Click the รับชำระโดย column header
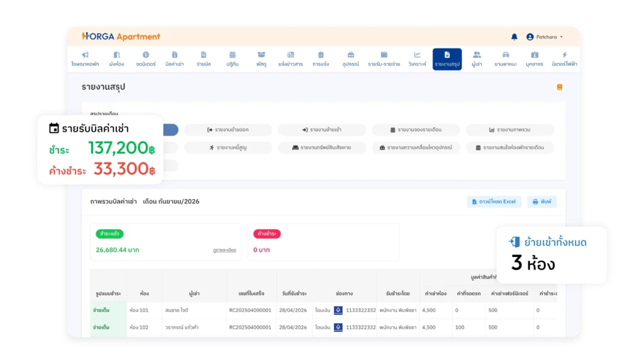 pyautogui.click(x=398, y=293)
